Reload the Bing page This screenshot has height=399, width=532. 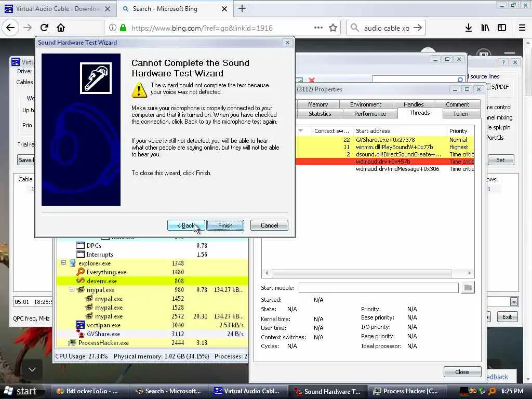coord(44,28)
